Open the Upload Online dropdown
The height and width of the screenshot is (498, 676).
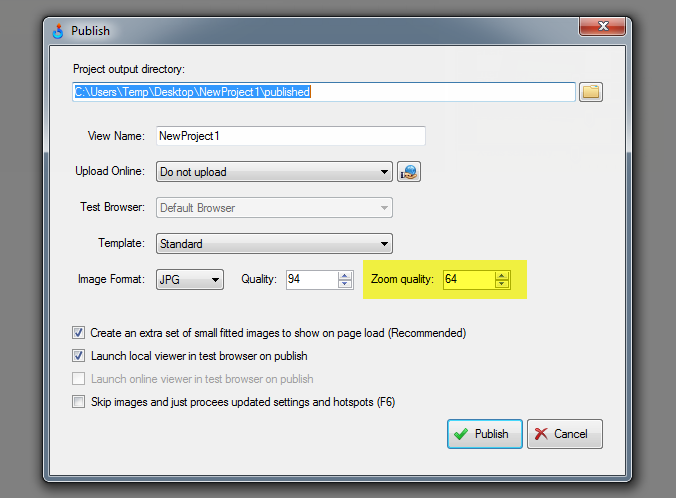click(274, 172)
